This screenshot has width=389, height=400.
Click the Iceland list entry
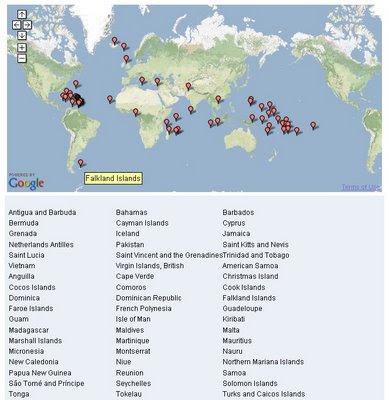pos(128,234)
